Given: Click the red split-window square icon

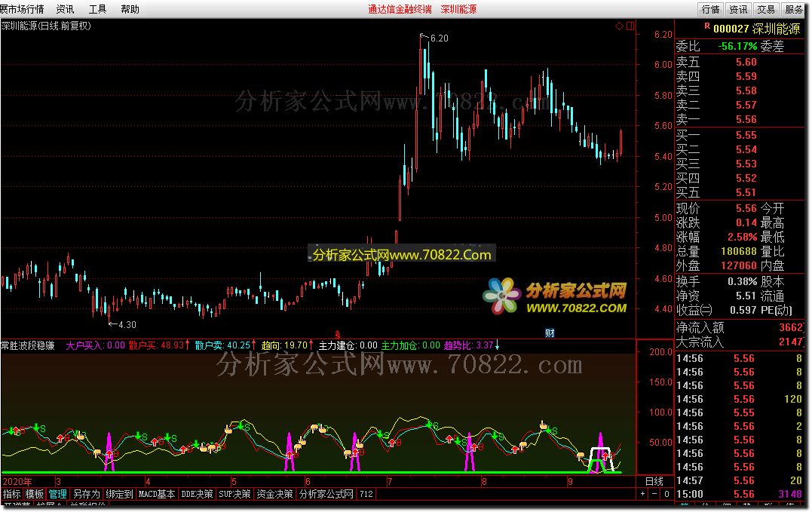Looking at the screenshot, I should [630, 26].
